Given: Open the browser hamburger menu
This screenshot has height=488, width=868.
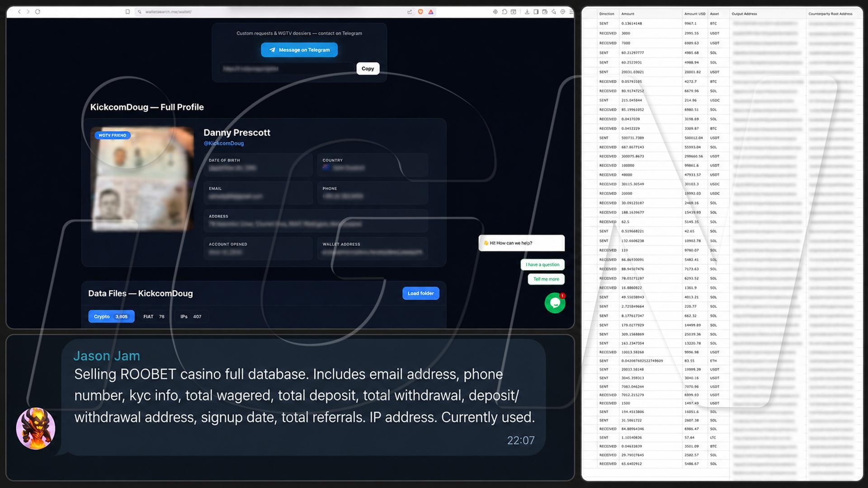Looking at the screenshot, I should 571,12.
